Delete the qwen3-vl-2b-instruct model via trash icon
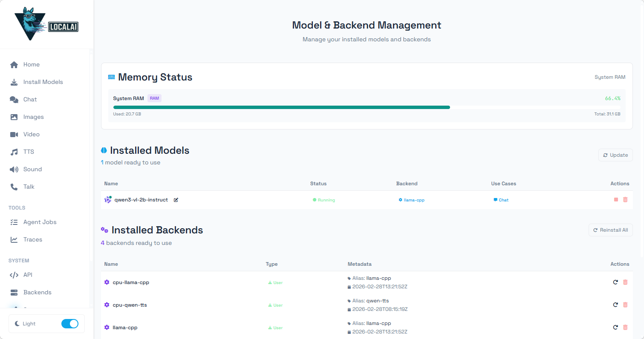The width and height of the screenshot is (644, 339). [x=625, y=200]
